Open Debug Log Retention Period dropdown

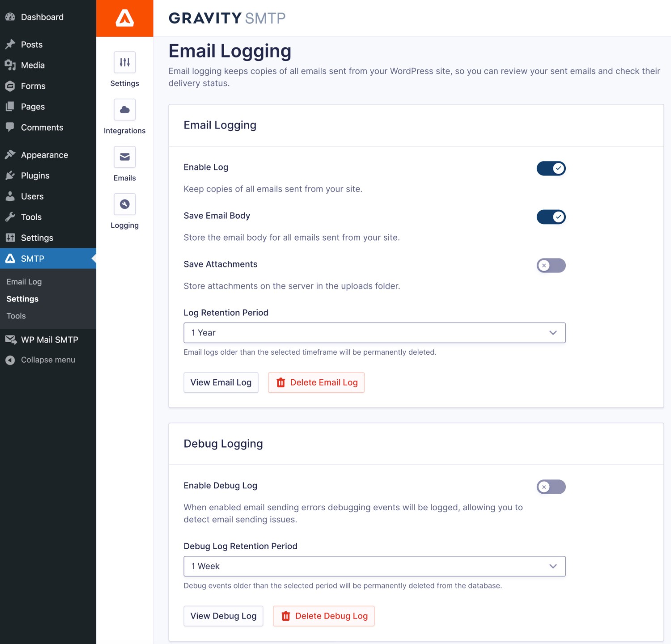click(374, 566)
